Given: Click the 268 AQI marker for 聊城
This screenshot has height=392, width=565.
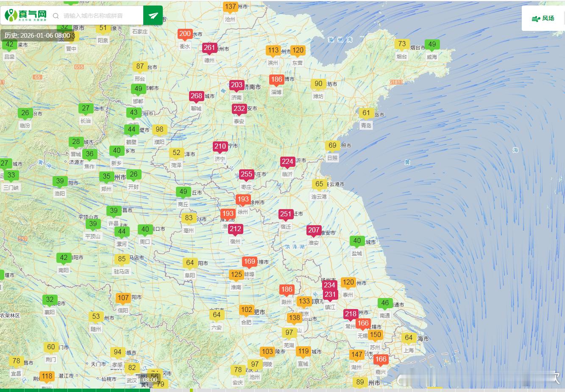Looking at the screenshot, I should 196,96.
